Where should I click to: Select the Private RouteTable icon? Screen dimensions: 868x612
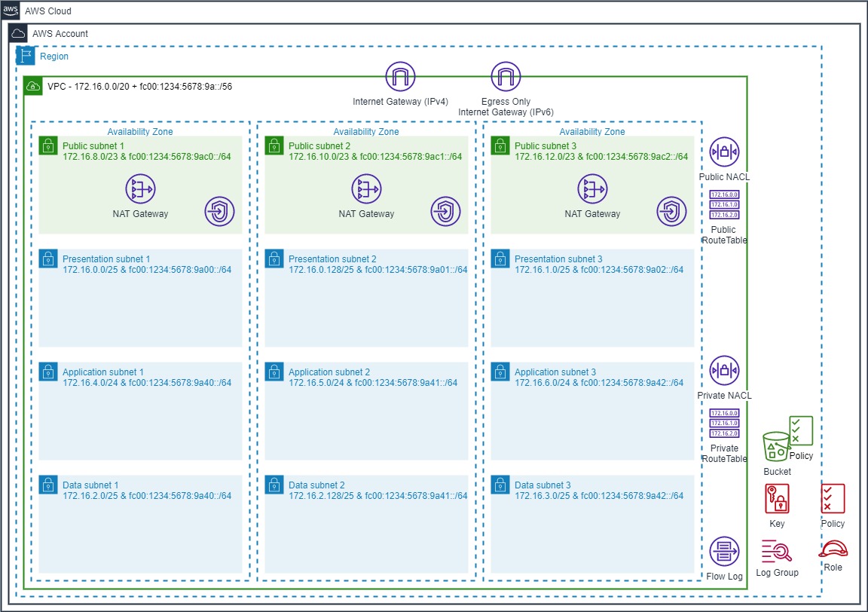click(x=724, y=423)
